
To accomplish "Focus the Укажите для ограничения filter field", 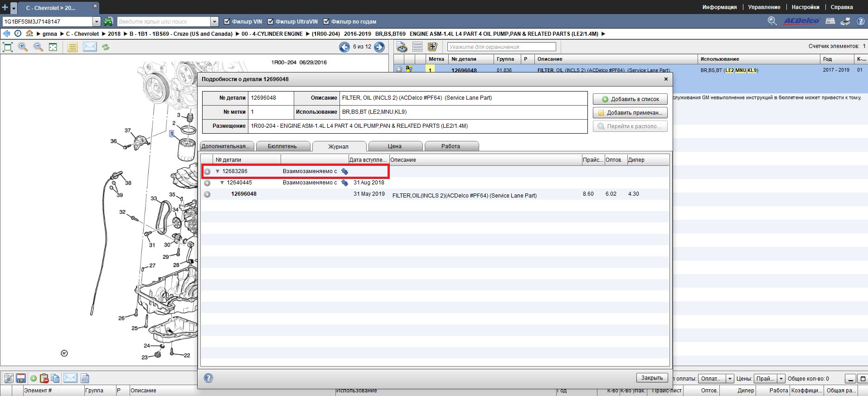I will pyautogui.click(x=501, y=47).
